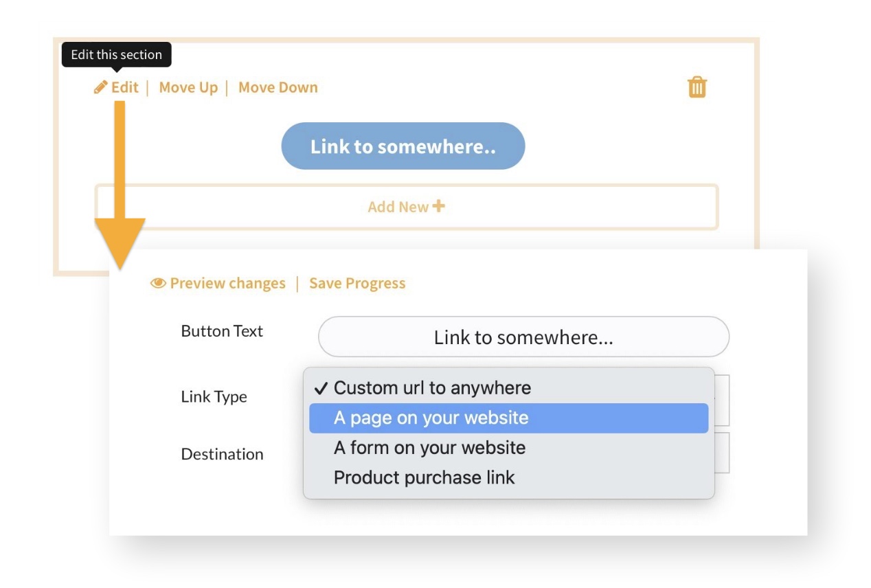Viewport: 871px width, 588px height.
Task: Focus the Button Text input field
Action: [523, 337]
